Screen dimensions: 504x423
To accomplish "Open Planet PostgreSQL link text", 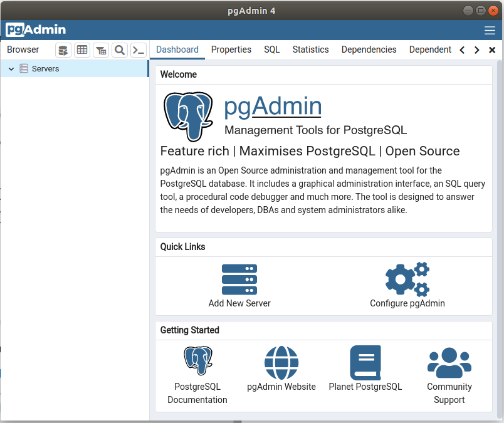I will click(365, 387).
